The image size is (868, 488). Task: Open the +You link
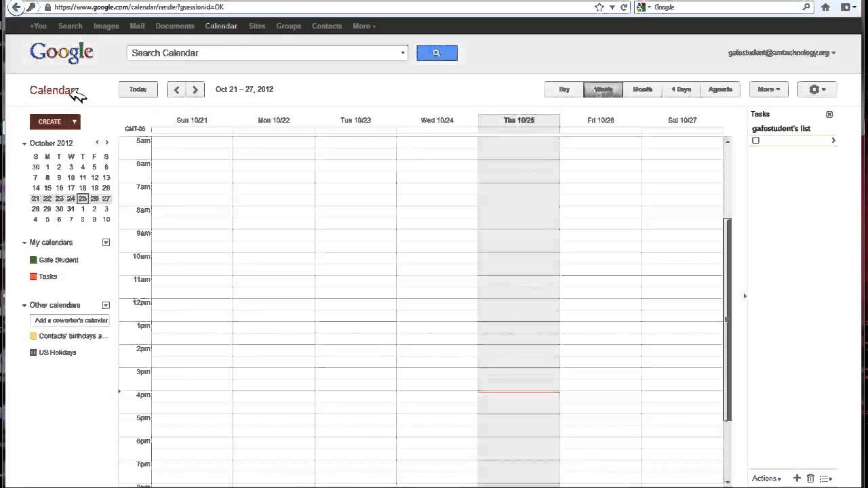pos(38,26)
